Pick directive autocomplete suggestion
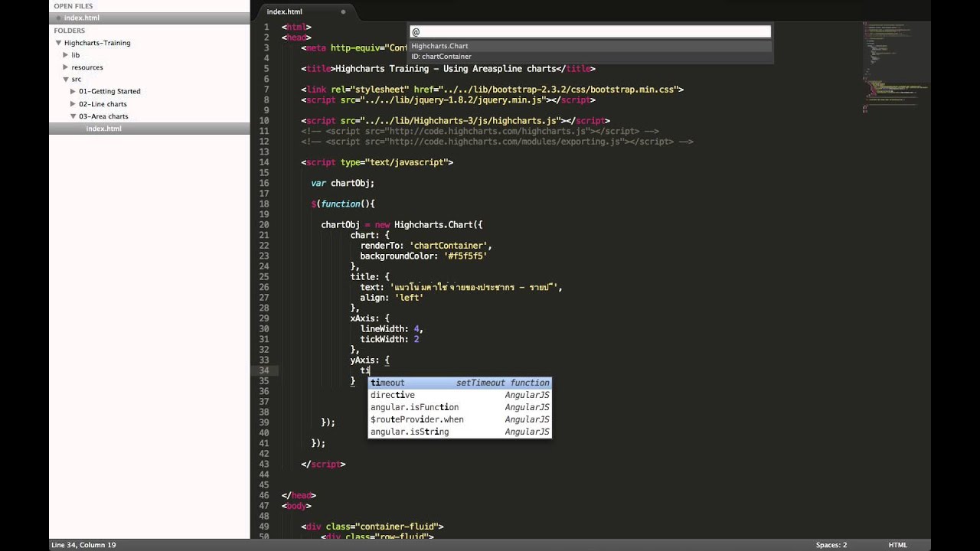 pyautogui.click(x=459, y=395)
